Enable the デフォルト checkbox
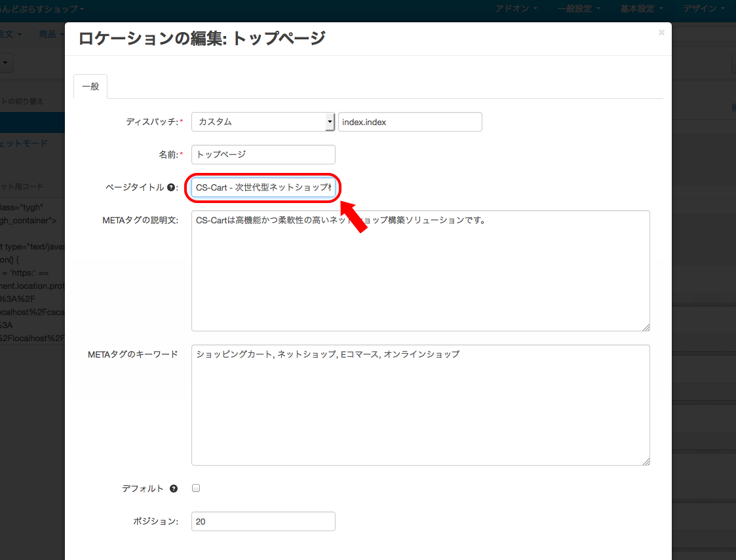The height and width of the screenshot is (560, 736). click(196, 488)
